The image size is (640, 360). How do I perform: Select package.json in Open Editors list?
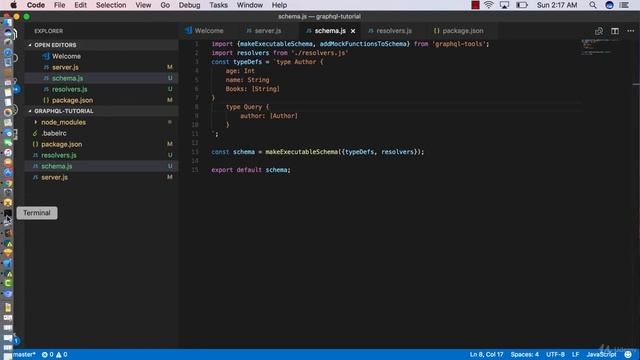(x=72, y=100)
